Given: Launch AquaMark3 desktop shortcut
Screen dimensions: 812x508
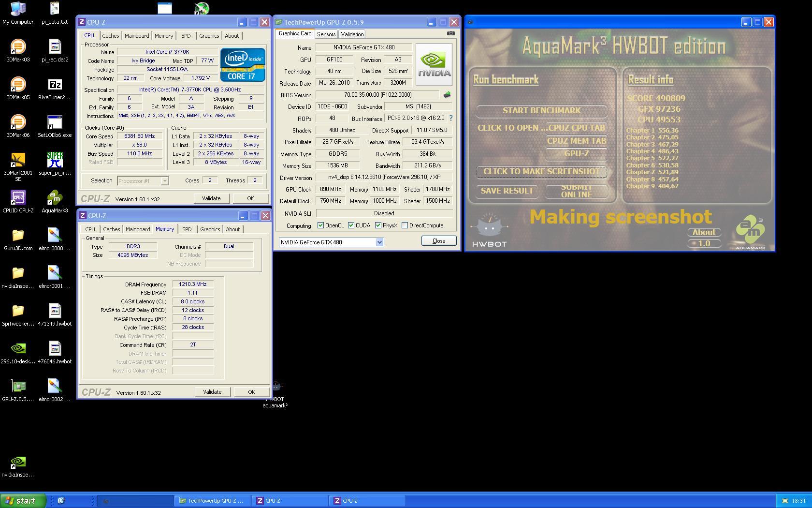Looking at the screenshot, I should (55, 202).
